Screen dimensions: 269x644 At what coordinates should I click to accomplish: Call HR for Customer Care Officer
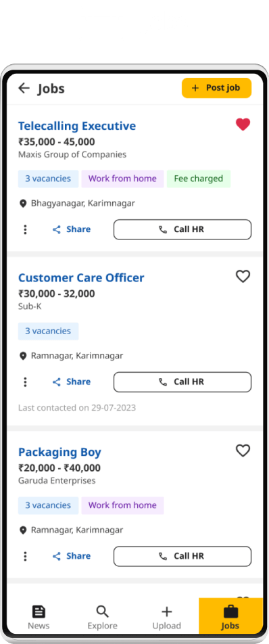[x=182, y=382]
